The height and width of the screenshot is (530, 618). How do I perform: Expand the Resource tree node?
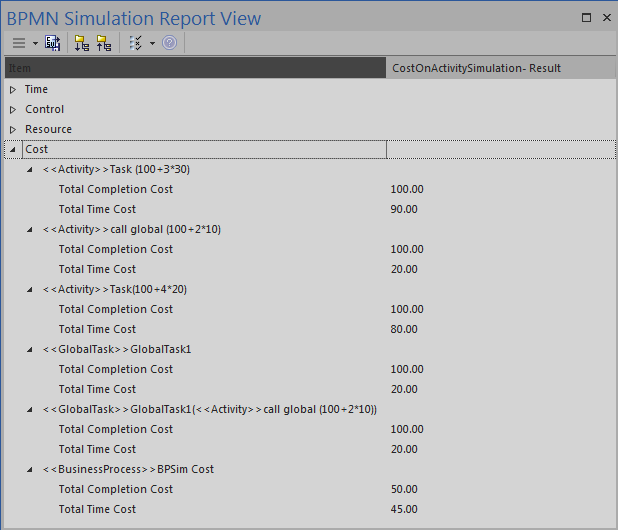13,129
